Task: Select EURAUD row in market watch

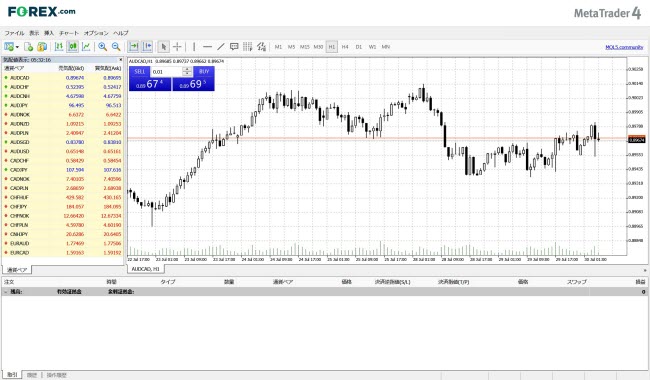Action: (63, 243)
